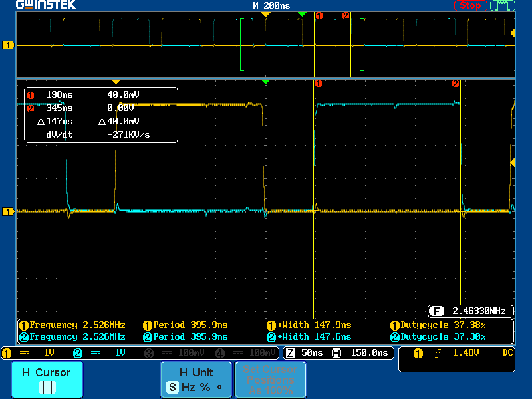The height and width of the screenshot is (399, 532).
Task: Click channel 2 Frequency 2.526MHz measurement
Action: pyautogui.click(x=72, y=337)
